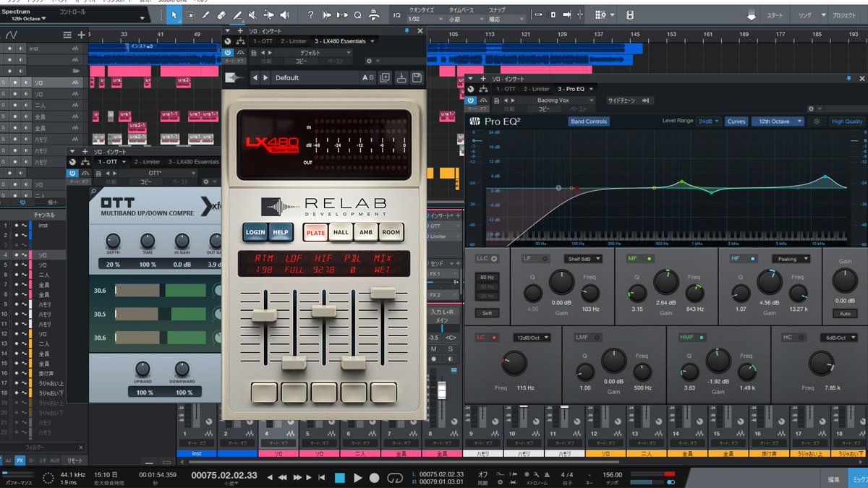Open the LF Shelf 6dB type dropdown

pos(583,258)
